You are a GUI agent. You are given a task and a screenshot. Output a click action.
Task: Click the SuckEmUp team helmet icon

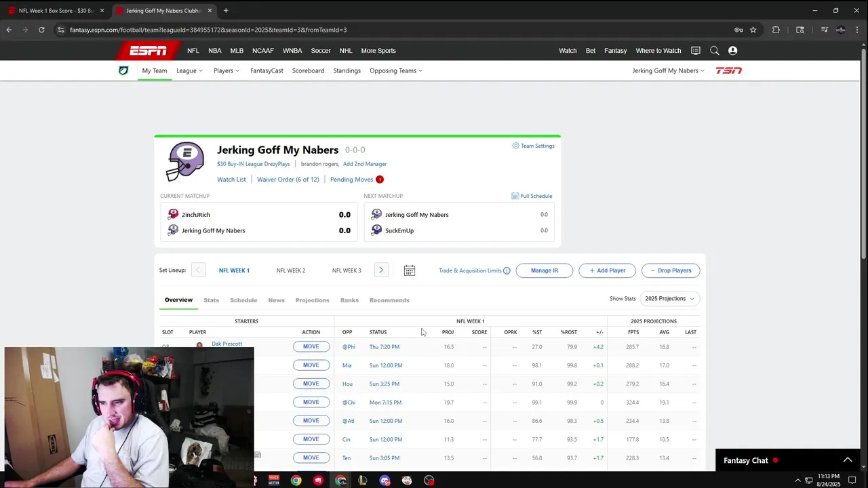pos(376,230)
